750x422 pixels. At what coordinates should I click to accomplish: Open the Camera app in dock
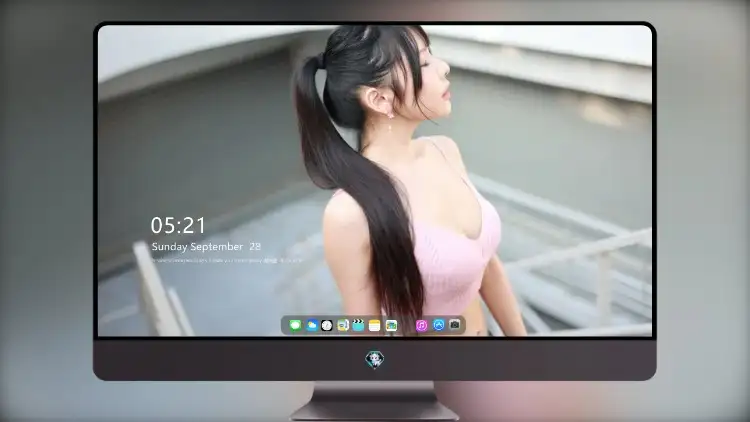point(454,325)
